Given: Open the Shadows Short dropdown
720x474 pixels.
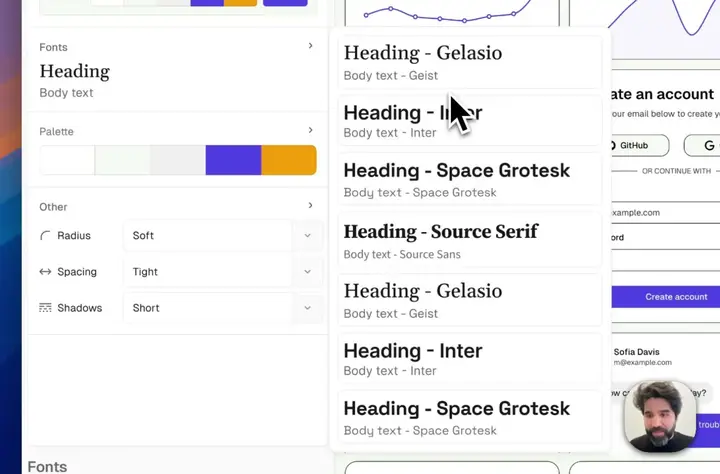Looking at the screenshot, I should click(x=223, y=308).
